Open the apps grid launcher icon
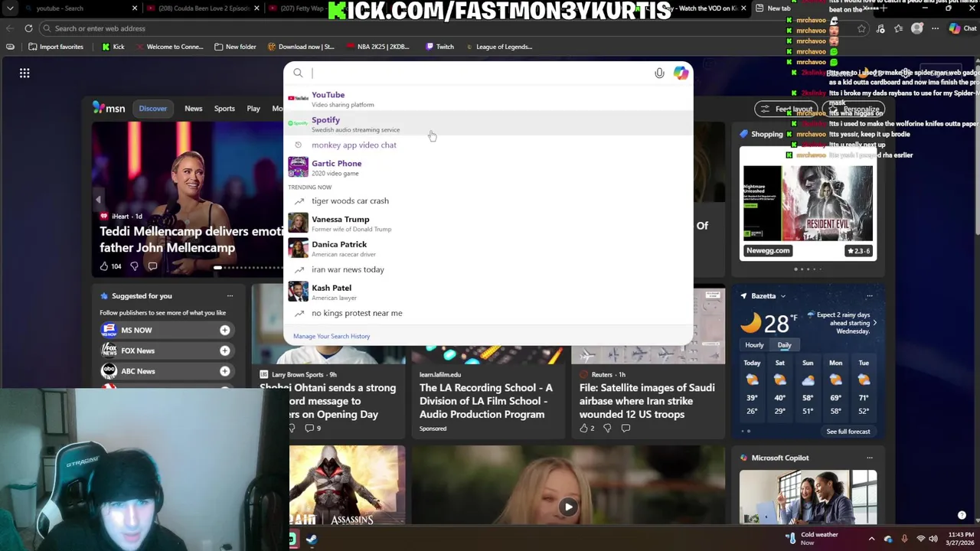Viewport: 980px width, 551px height. 24,73
